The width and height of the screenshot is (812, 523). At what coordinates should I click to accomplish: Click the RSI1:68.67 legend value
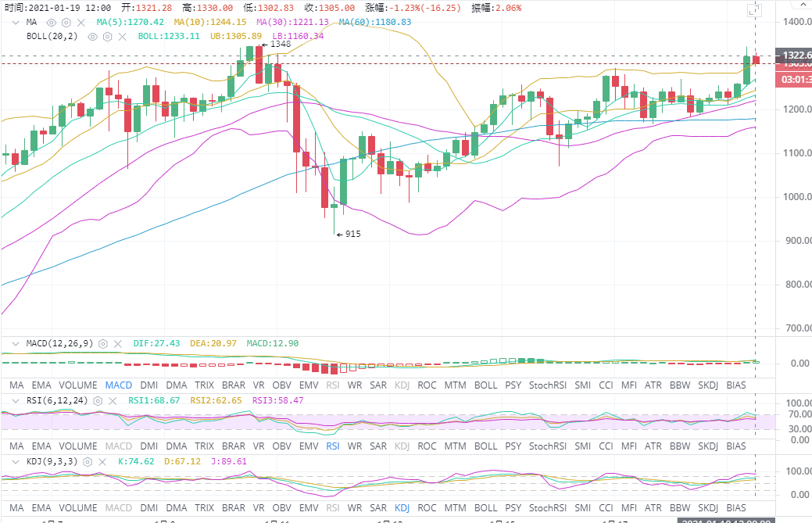(x=154, y=400)
